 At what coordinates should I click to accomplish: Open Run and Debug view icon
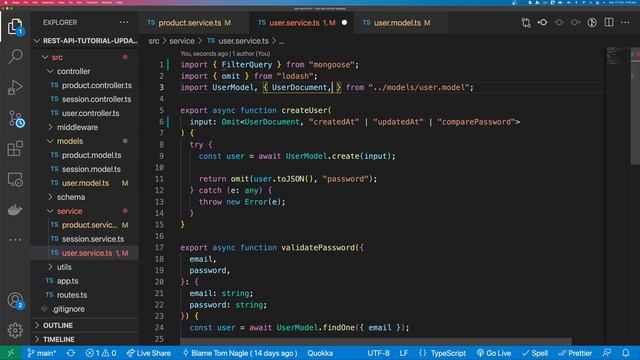pos(15,87)
